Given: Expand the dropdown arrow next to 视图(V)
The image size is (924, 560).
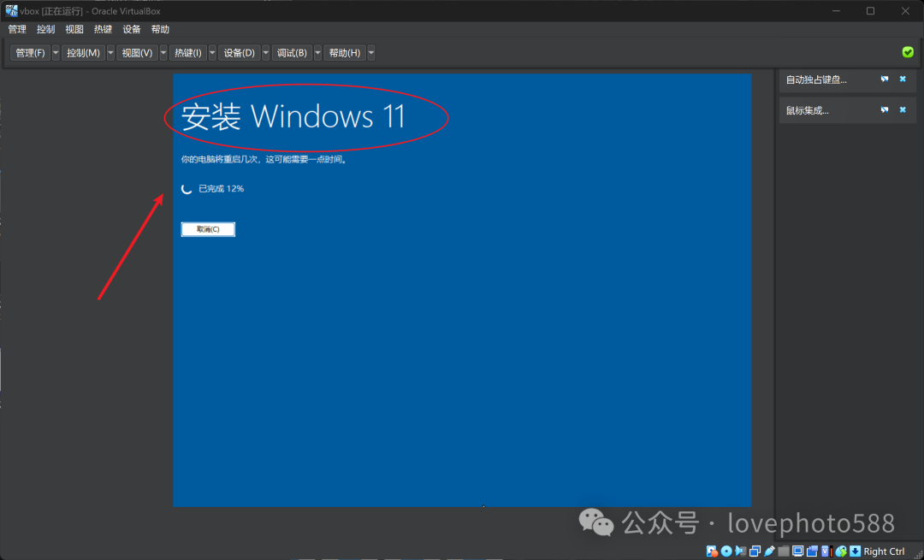Looking at the screenshot, I should pos(163,52).
